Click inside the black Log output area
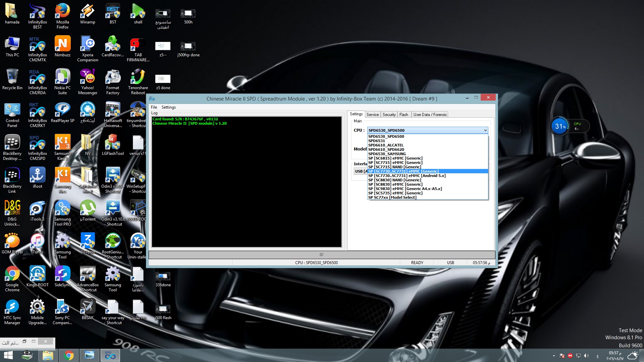 tap(247, 182)
